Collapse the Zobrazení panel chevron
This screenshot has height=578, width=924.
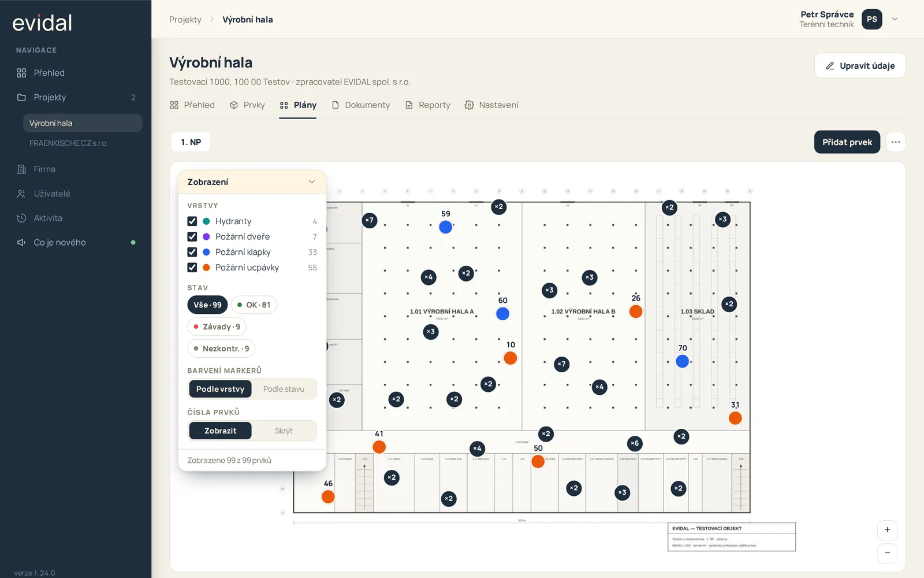[312, 182]
